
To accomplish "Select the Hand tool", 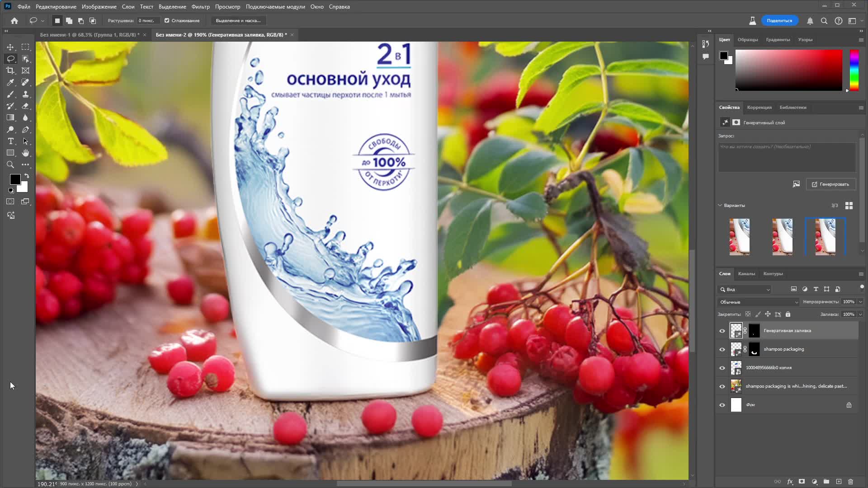I will coord(26,153).
